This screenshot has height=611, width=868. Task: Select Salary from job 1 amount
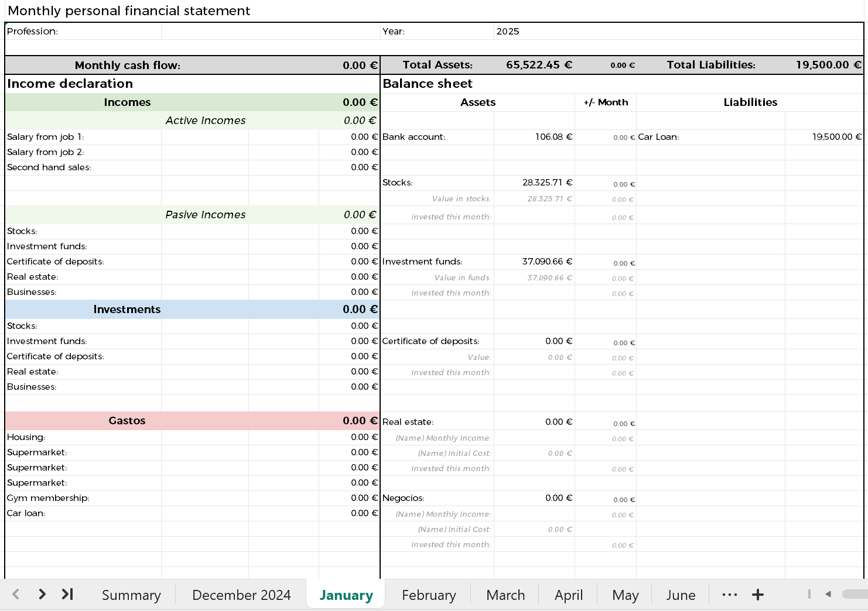[349, 137]
